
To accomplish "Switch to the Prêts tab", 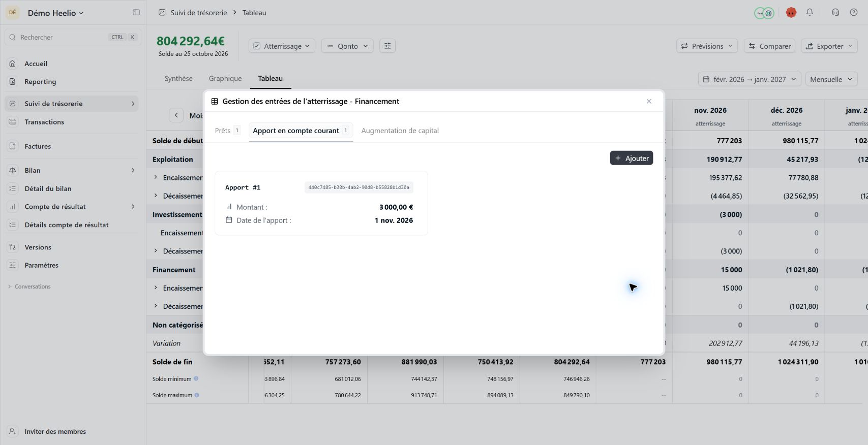I will [227, 131].
